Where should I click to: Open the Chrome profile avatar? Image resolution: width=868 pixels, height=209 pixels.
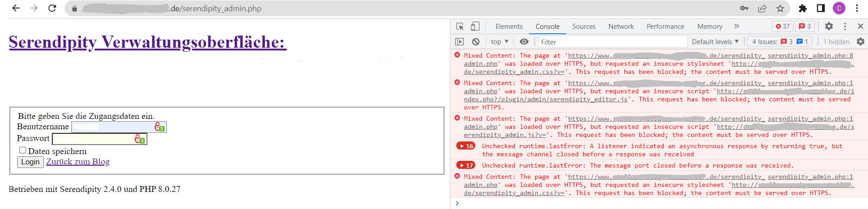(x=839, y=8)
